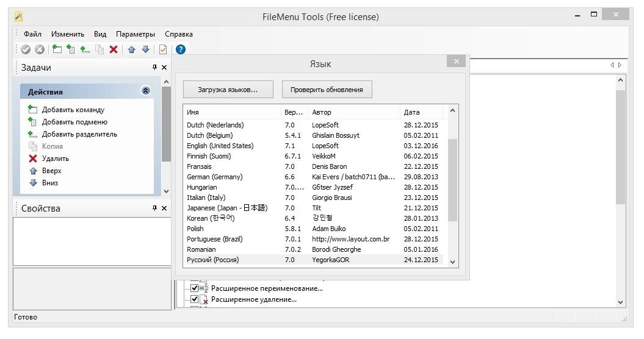The image size is (644, 339).
Task: Click the checklist options toolbar icon
Action: point(163,49)
